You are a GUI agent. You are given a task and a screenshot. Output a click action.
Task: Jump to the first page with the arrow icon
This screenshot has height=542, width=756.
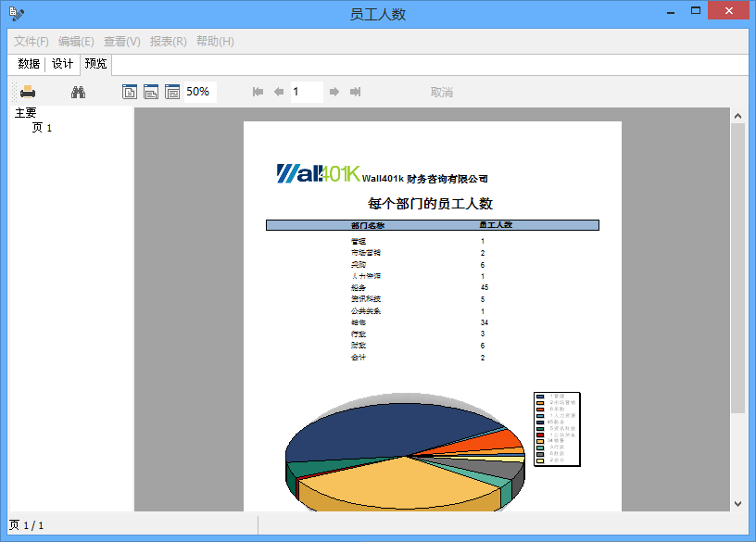click(x=258, y=91)
